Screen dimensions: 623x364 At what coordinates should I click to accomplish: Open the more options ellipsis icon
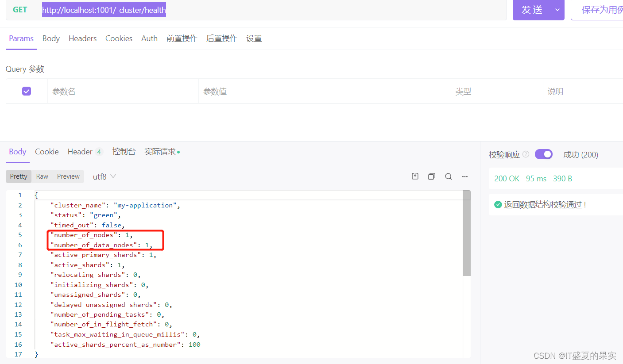click(465, 176)
